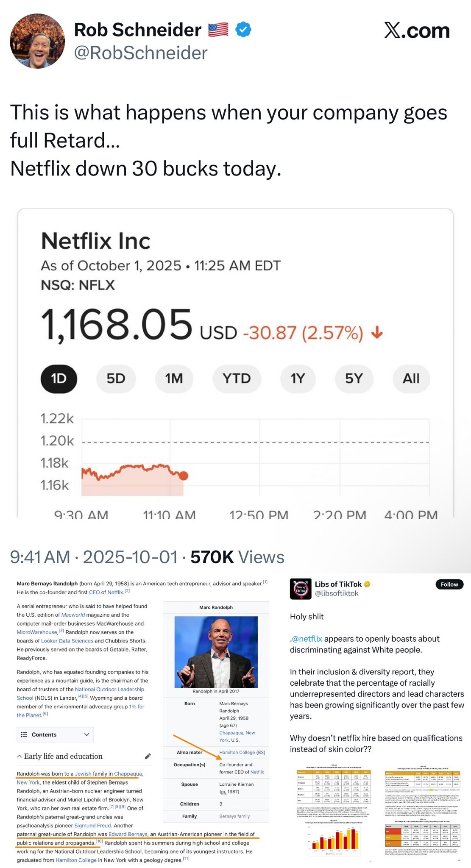This screenshot has height=868, width=471.
Task: Show the 5Y stock chart
Action: 354,378
